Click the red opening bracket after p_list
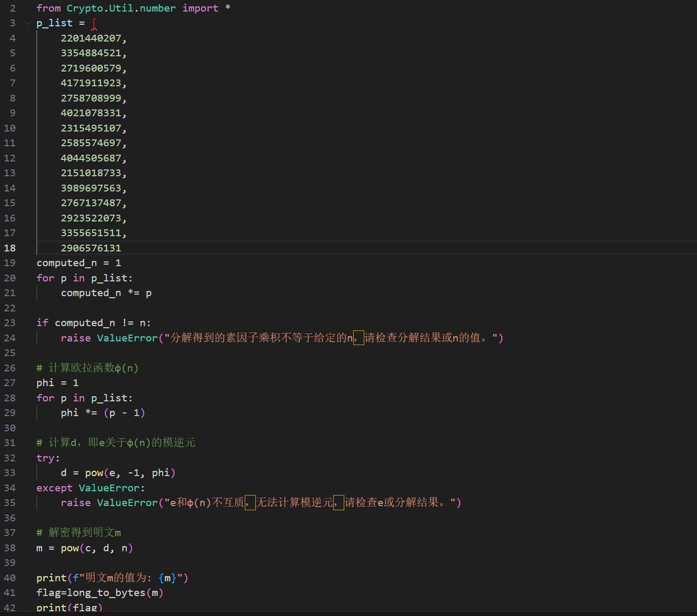Viewport: 697px width, 616px height. (94, 24)
